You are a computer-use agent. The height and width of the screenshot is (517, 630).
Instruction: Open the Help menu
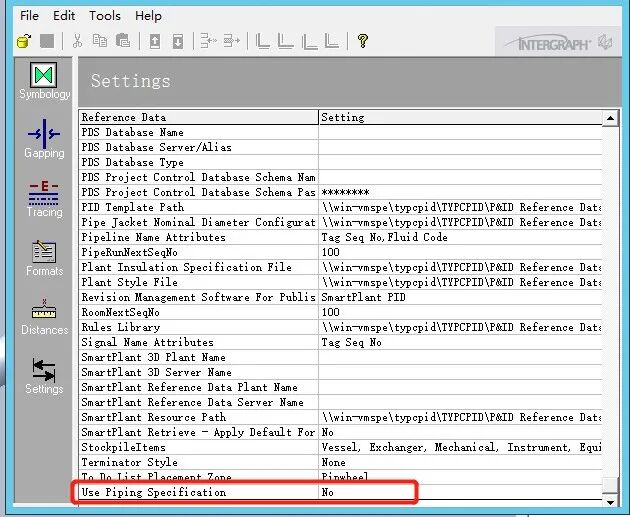click(148, 16)
